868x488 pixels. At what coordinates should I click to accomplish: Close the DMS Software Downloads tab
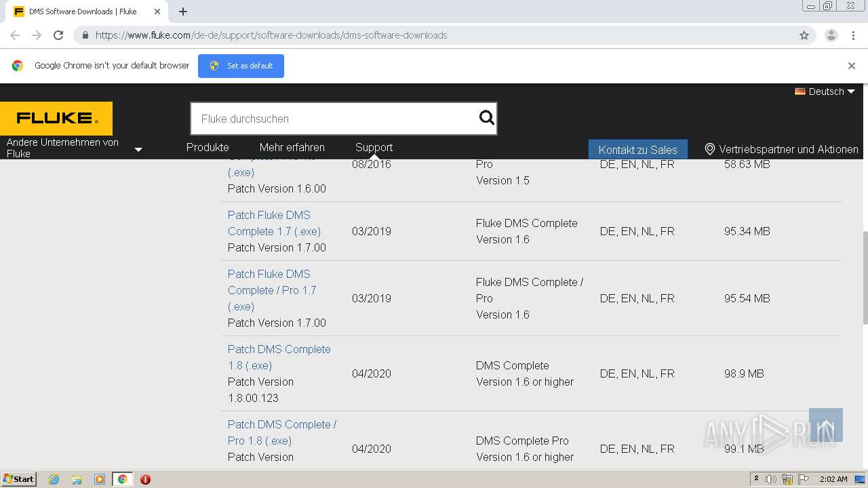(x=157, y=12)
